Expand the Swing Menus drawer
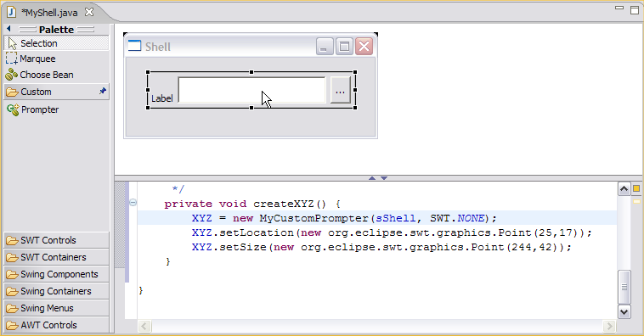 pyautogui.click(x=57, y=308)
